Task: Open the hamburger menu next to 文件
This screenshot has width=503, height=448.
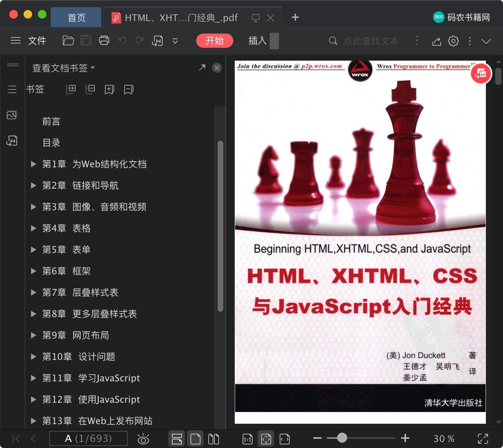Action: coord(16,41)
